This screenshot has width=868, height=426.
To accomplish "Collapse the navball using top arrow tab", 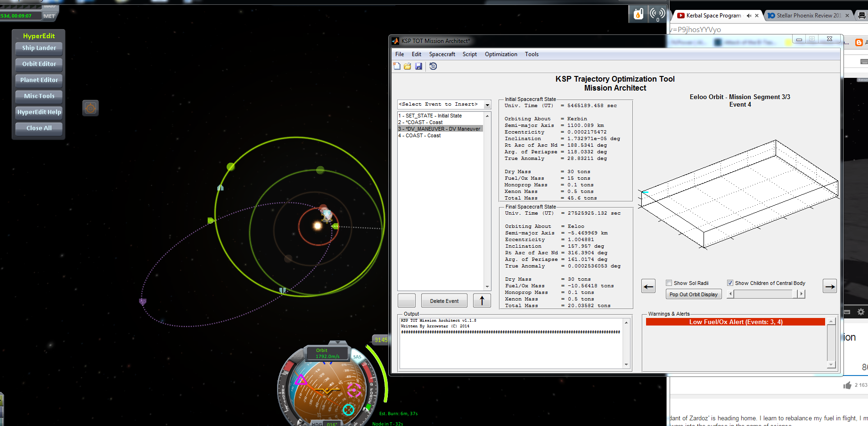I will click(x=337, y=343).
